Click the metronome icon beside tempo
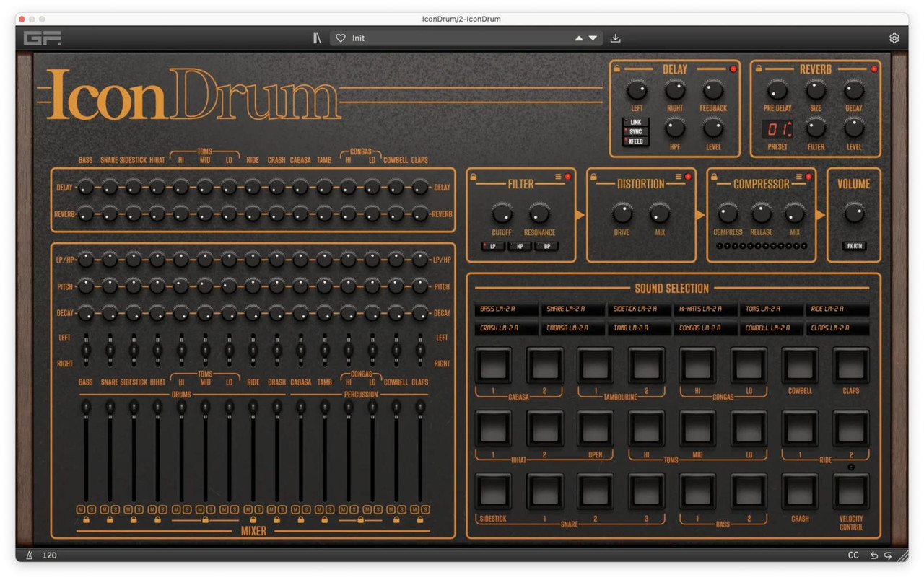924x580 pixels. tap(30, 555)
